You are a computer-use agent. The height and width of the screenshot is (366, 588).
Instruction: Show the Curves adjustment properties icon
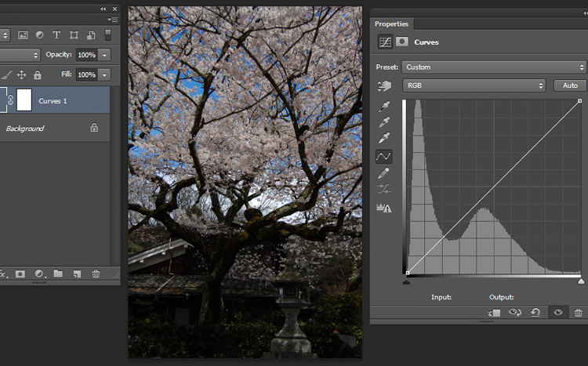point(385,42)
